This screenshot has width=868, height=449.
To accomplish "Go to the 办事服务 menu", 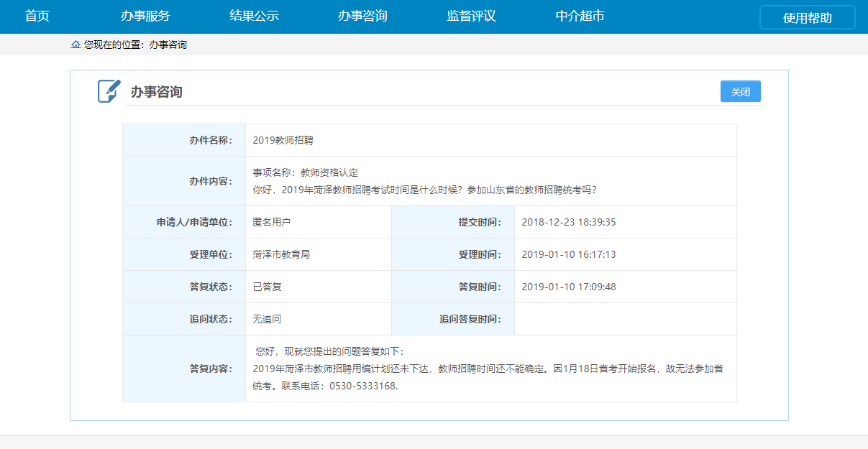I will pos(145,16).
